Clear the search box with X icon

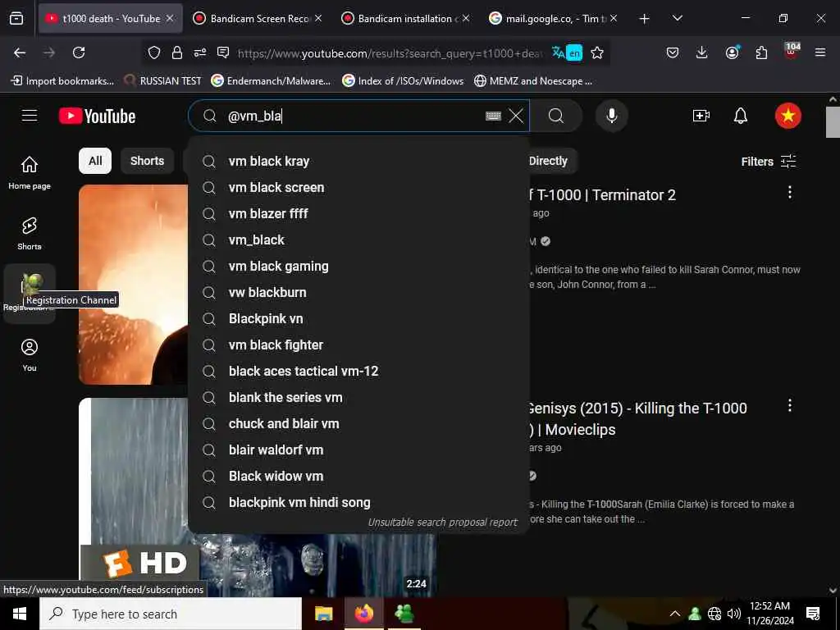click(x=516, y=116)
